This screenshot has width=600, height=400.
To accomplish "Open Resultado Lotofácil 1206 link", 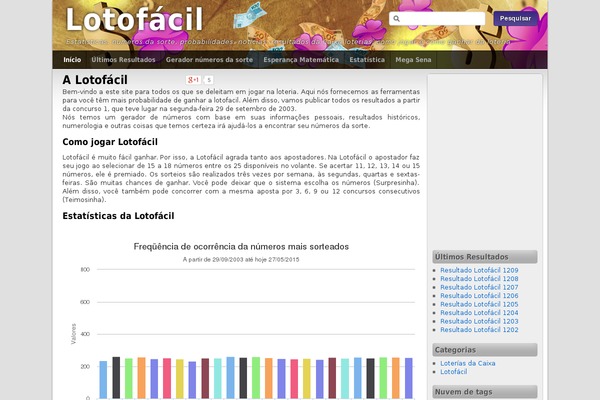I will click(x=479, y=296).
